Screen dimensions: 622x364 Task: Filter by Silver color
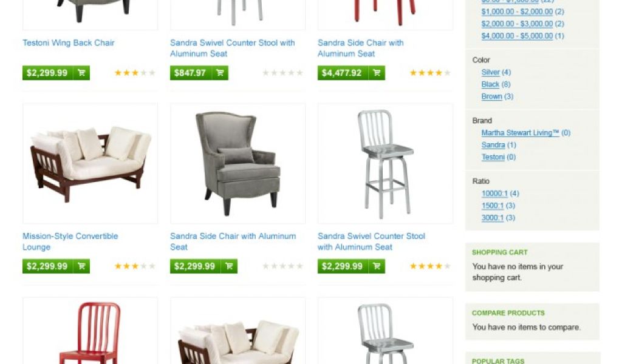[490, 72]
